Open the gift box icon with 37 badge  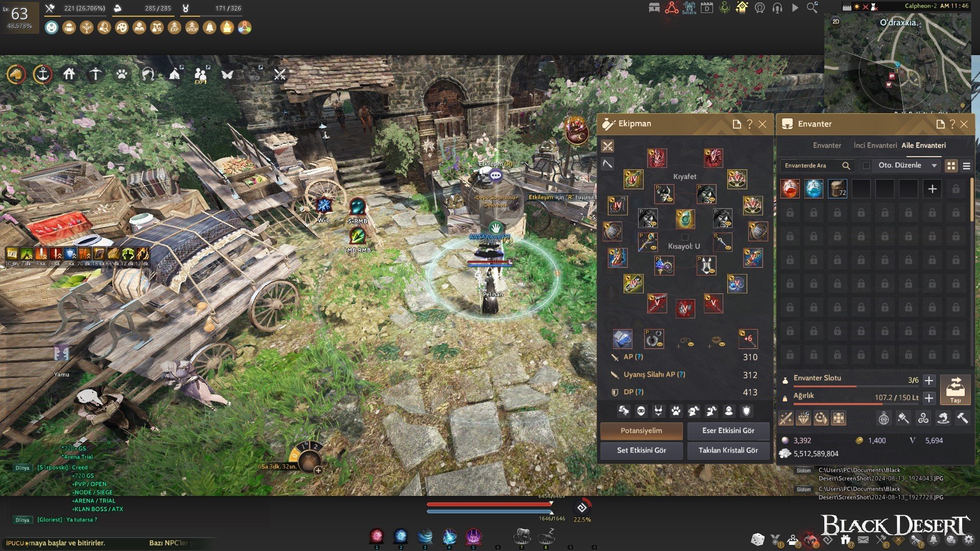click(x=846, y=540)
